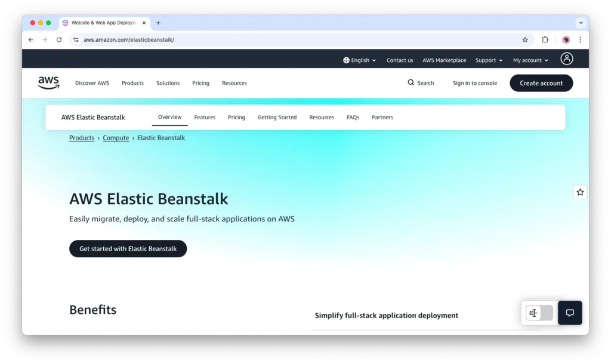Open the English language dropdown
The image size is (611, 364).
(360, 60)
